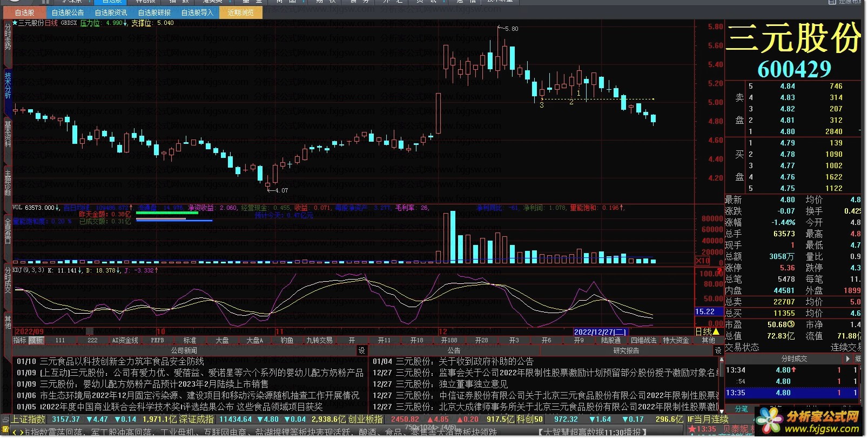Select the 开18 indicator template
This screenshot has width=868, height=438.
416,341
